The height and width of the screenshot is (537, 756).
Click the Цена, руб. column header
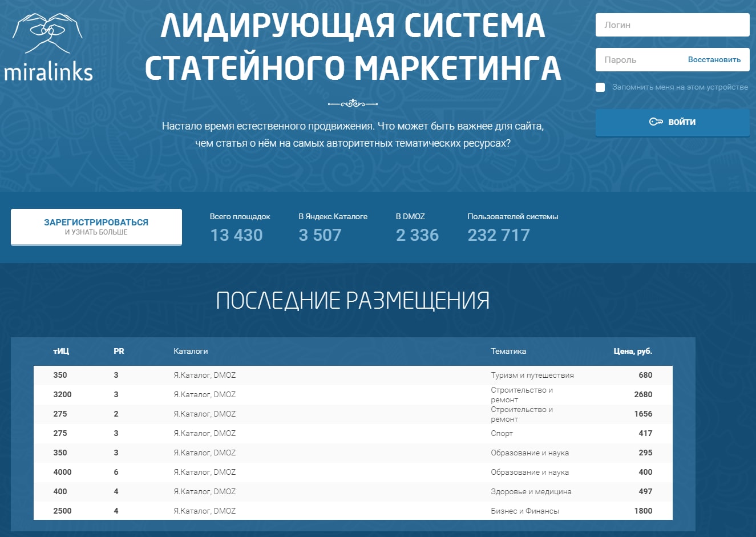coord(633,351)
